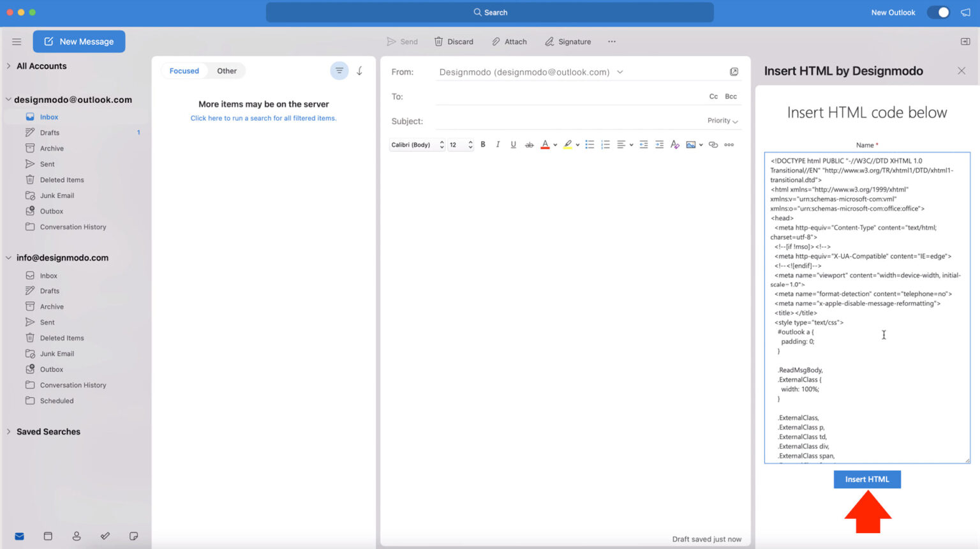Viewport: 980px width, 549px height.
Task: Click the run search for filtered items link
Action: tap(263, 118)
